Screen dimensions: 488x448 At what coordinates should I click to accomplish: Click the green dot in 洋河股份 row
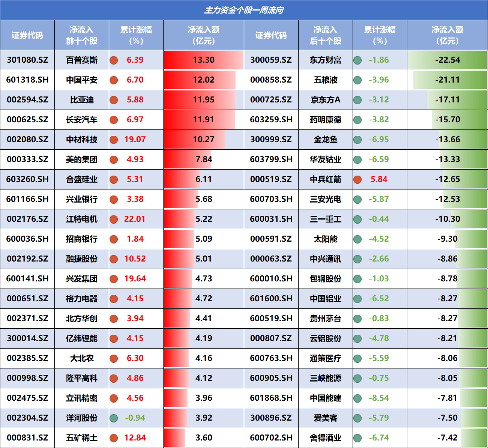pos(114,418)
